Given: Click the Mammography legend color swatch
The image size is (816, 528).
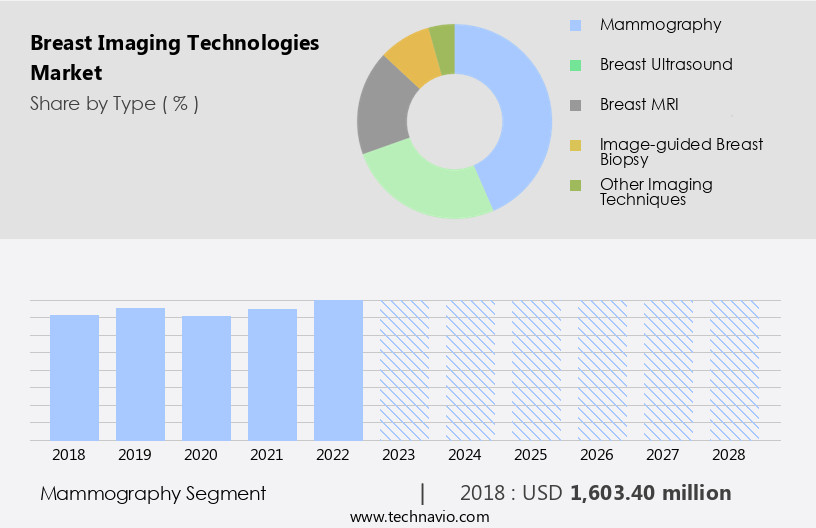Looking at the screenshot, I should 575,25.
